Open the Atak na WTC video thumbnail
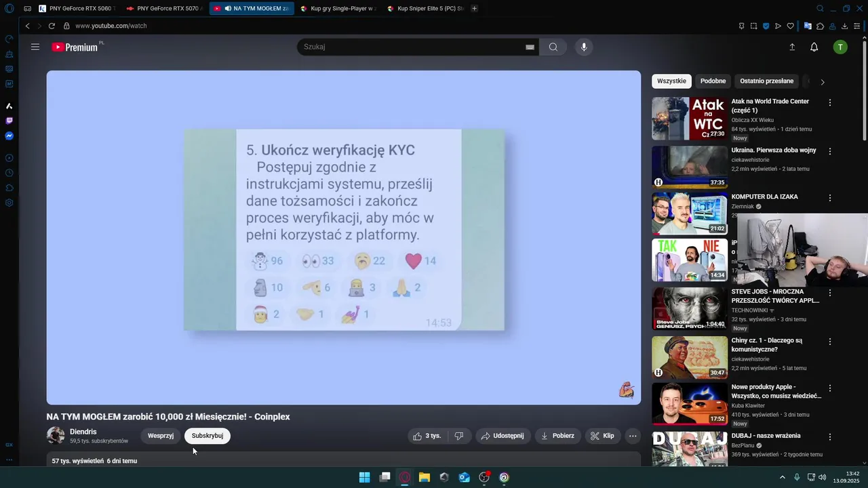The height and width of the screenshot is (488, 868). [x=690, y=119]
